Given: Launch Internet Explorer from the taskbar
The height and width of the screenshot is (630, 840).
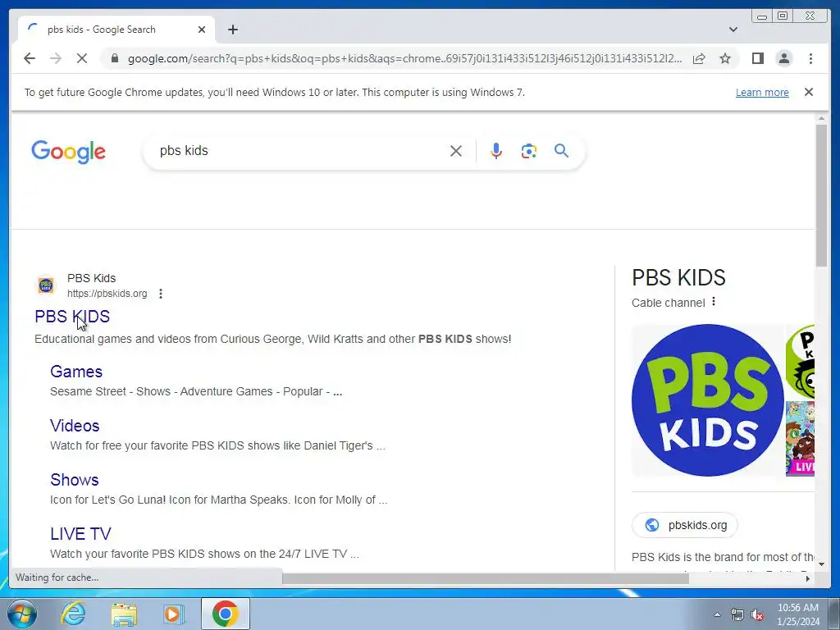Looking at the screenshot, I should [73, 614].
